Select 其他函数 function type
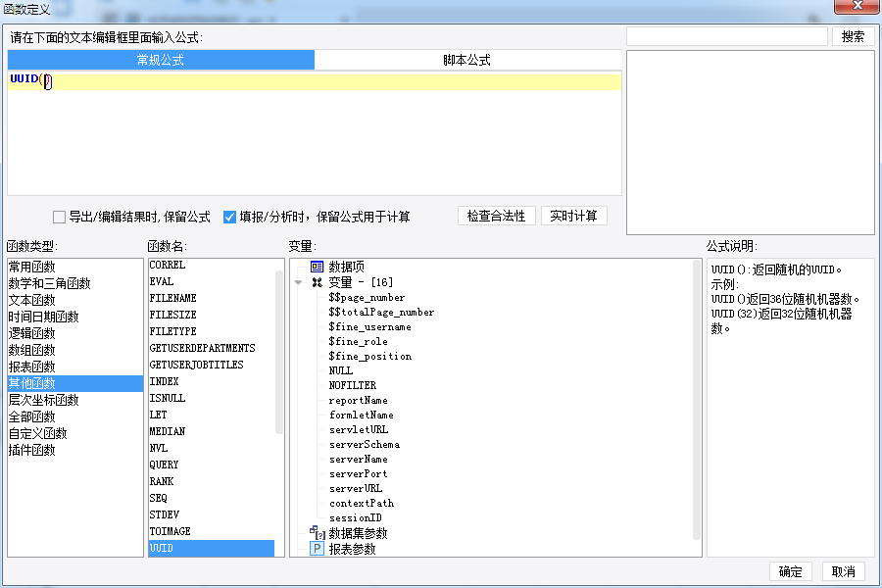882x588 pixels. tap(75, 383)
